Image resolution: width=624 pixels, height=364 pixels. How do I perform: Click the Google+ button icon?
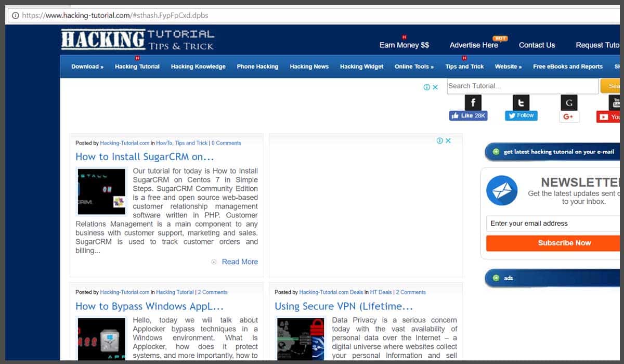pyautogui.click(x=569, y=117)
